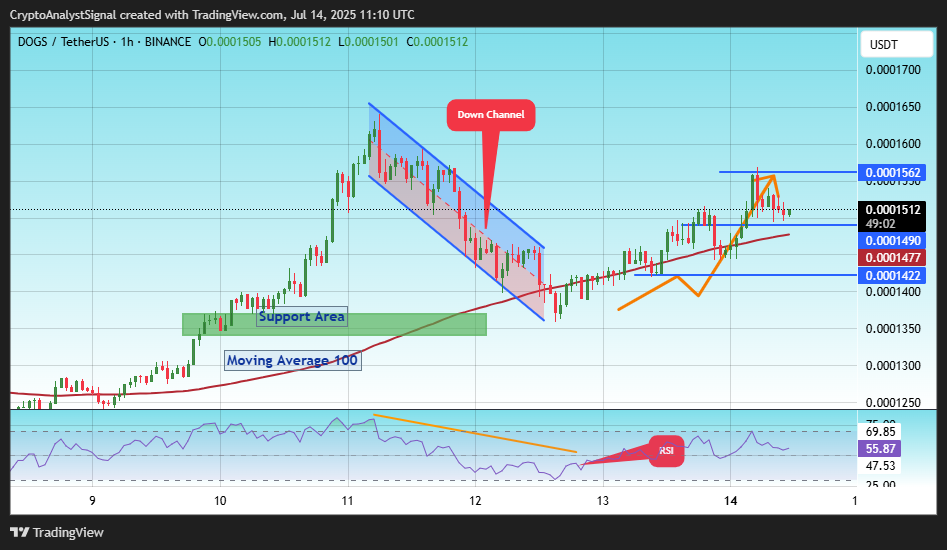Click the high value H0.0001512
This screenshot has width=947, height=550.
[x=300, y=42]
